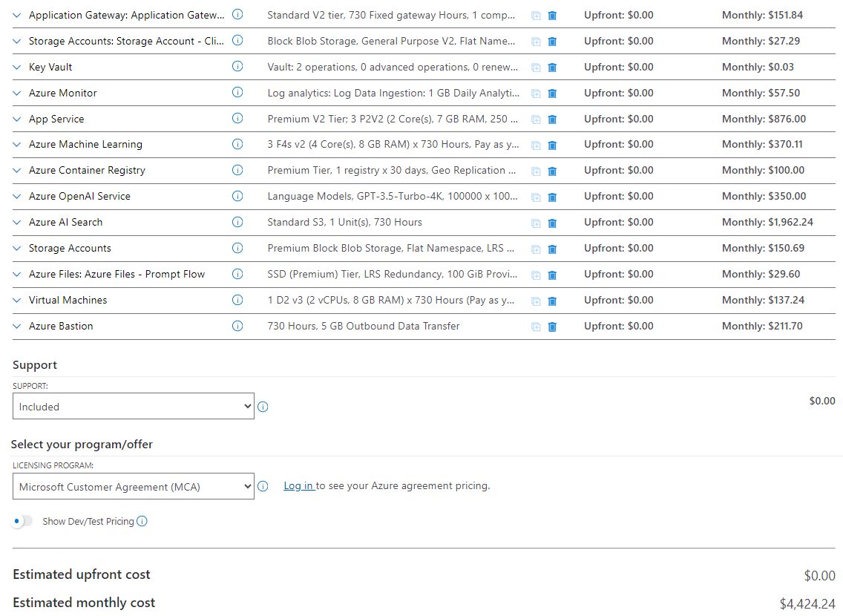The width and height of the screenshot is (843, 616).
Task: Expand the Application Gateway row chevron
Action: click(x=16, y=16)
